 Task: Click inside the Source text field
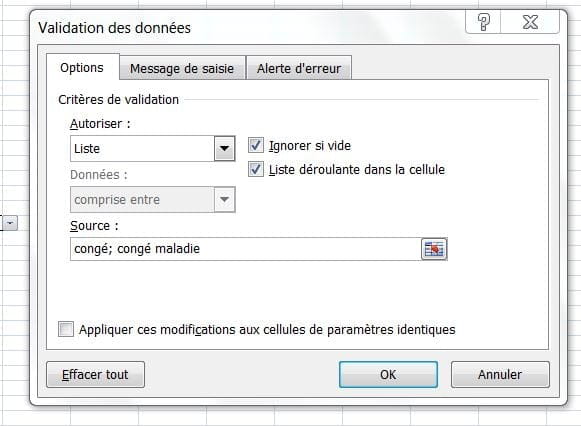[x=246, y=249]
